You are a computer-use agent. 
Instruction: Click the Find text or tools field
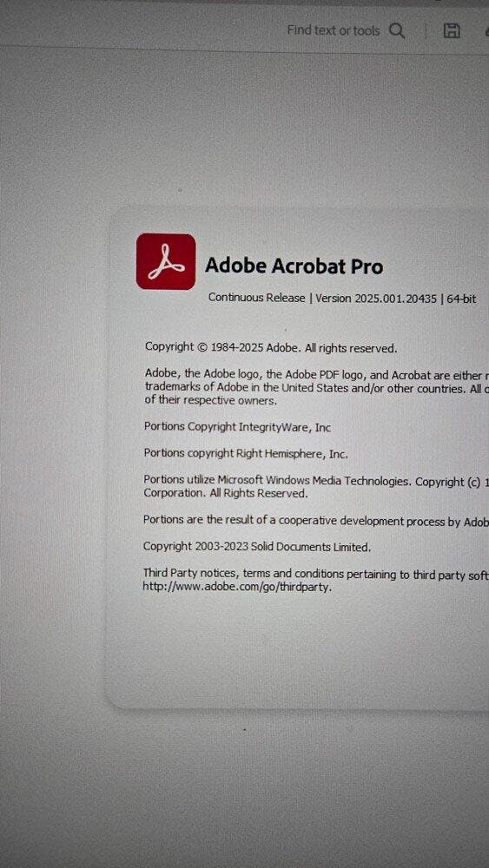point(333,30)
